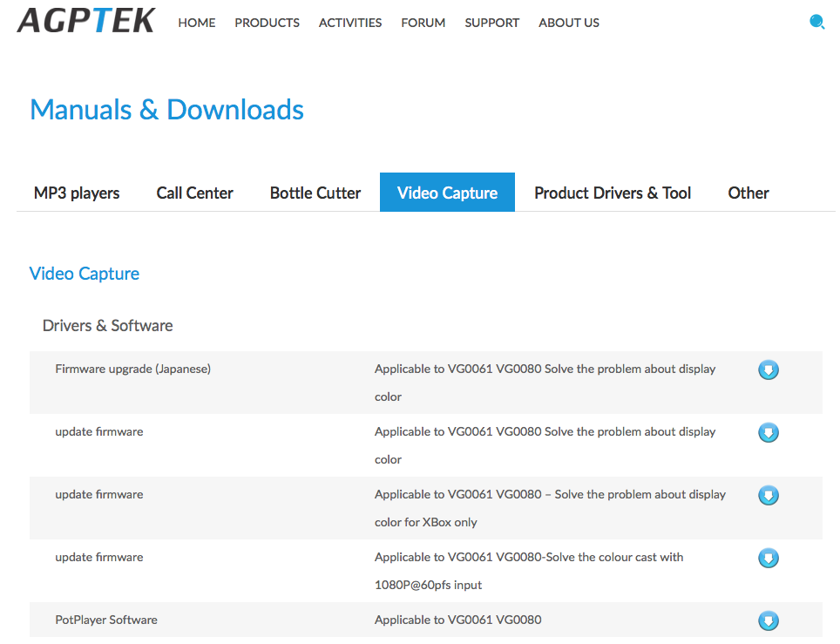Navigate to the HOME page
840x644 pixels.
coord(196,23)
